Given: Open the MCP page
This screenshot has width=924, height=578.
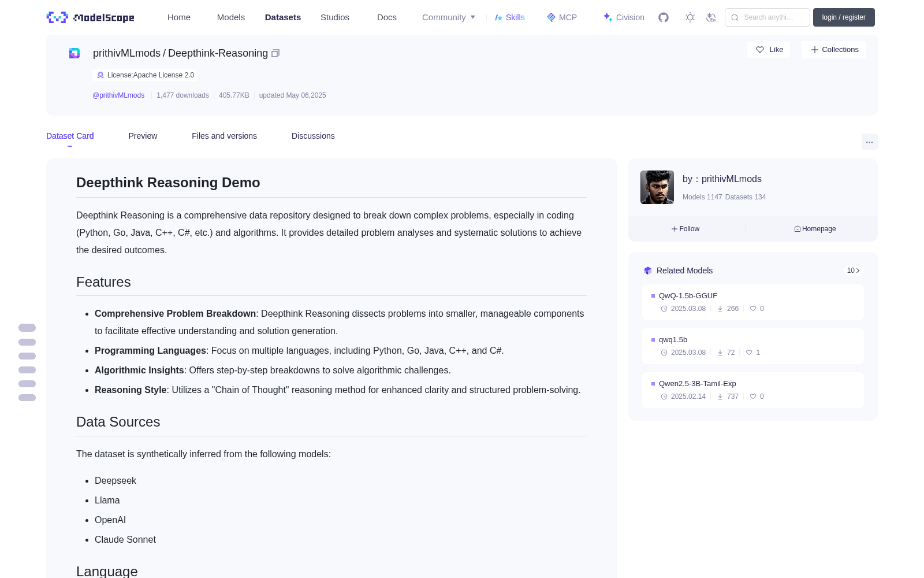Looking at the screenshot, I should coord(562,17).
